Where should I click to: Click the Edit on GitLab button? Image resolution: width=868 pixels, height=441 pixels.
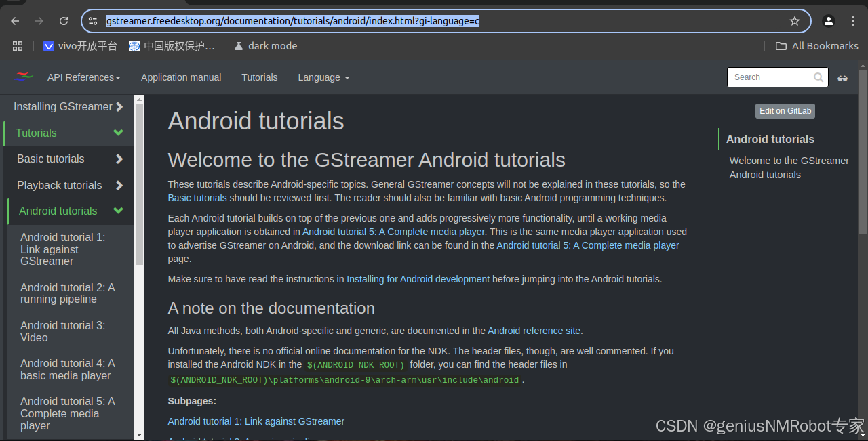point(785,111)
